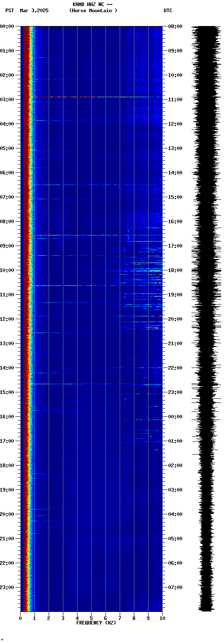The height and width of the screenshot is (644, 224).
Task: Click the date Mar 3,2025
Action: 34,11
